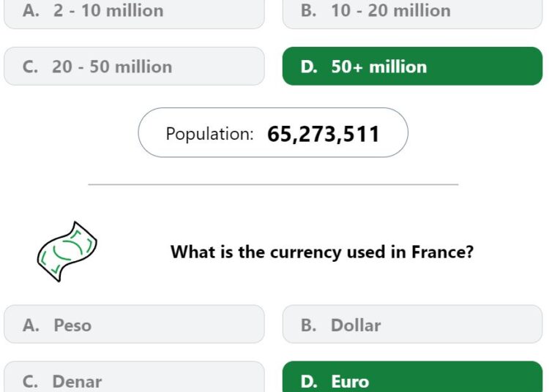Click the green banknote currency icon
The height and width of the screenshot is (392, 549).
click(x=67, y=252)
